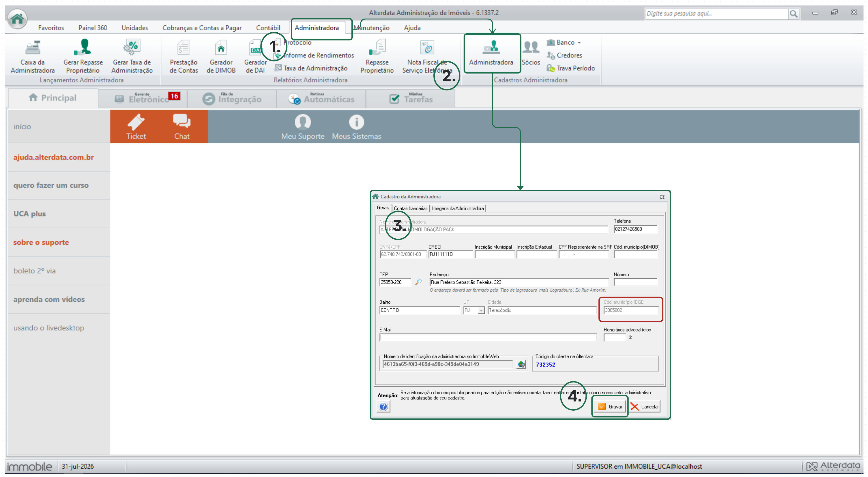
Task: Click quero fazer um curso
Action: click(51, 185)
